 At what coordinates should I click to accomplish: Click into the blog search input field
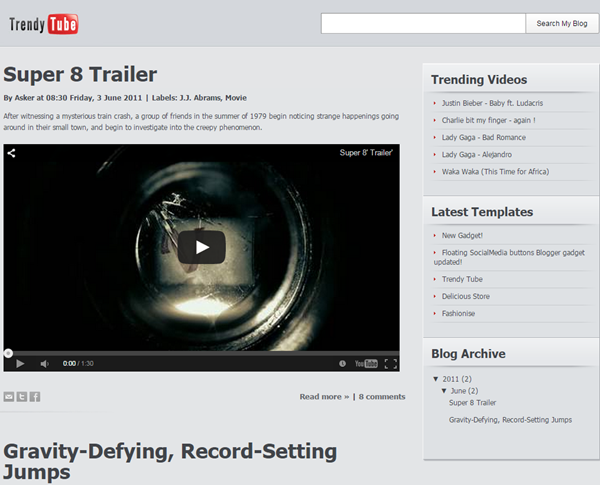tap(423, 23)
